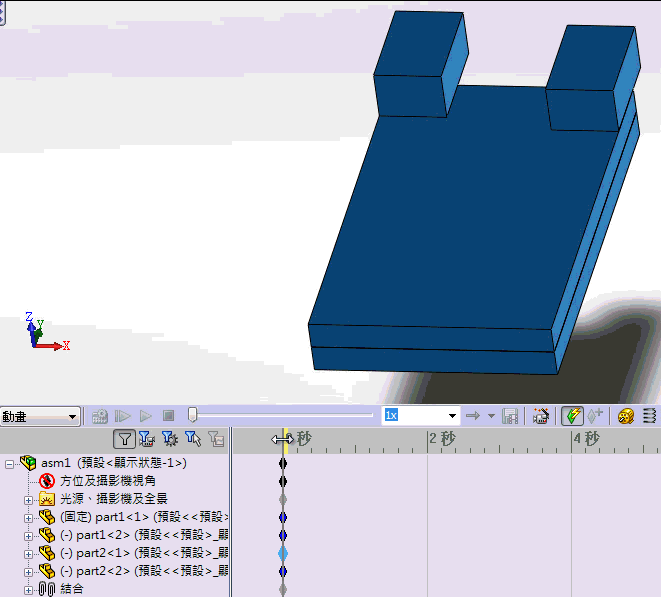Toggle the Filter Results icon
The width and height of the screenshot is (661, 597).
(216, 439)
